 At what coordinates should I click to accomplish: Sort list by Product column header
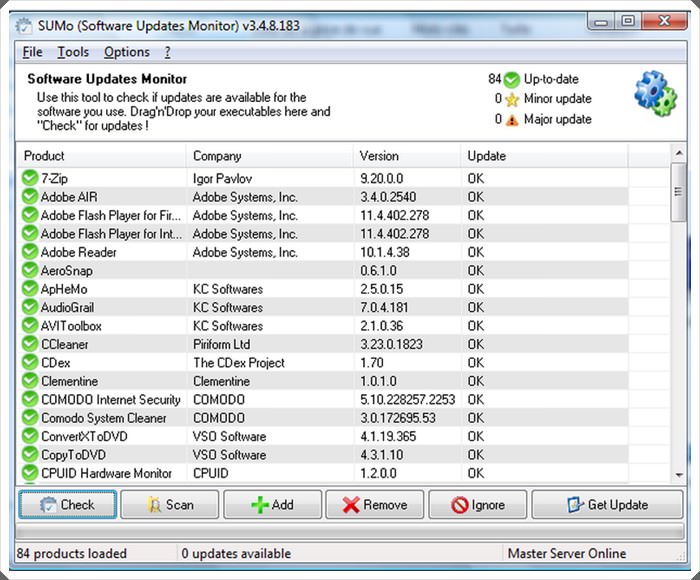point(100,156)
